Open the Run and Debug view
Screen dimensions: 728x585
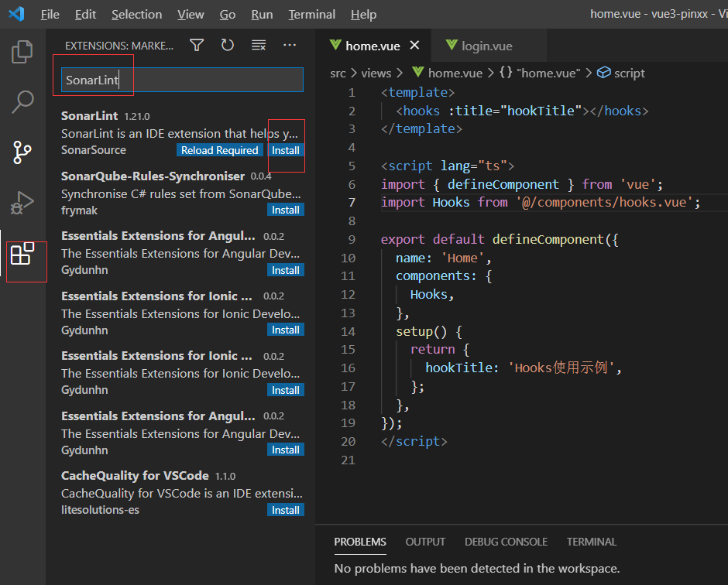(22, 204)
